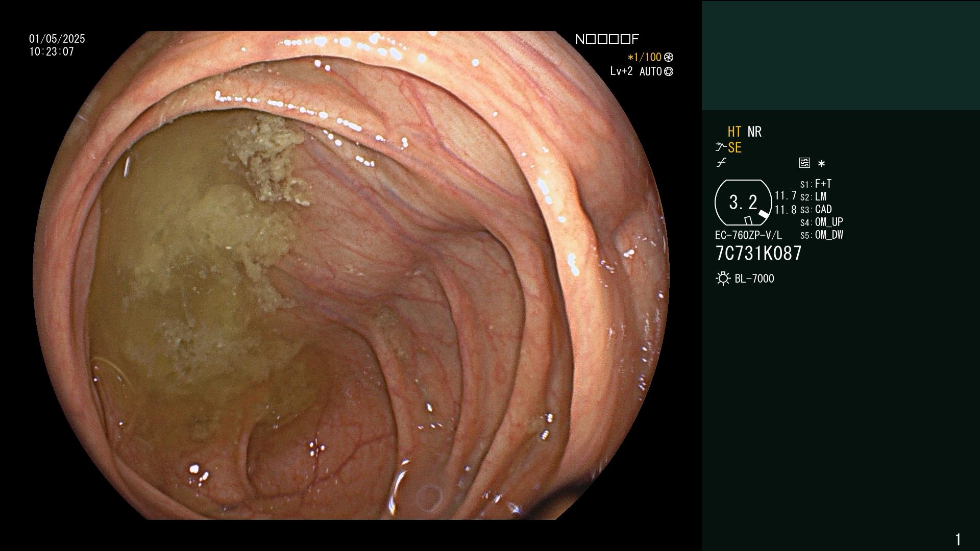The width and height of the screenshot is (980, 551).
Task: Click the Lv+2 brightness level
Action: [x=621, y=71]
